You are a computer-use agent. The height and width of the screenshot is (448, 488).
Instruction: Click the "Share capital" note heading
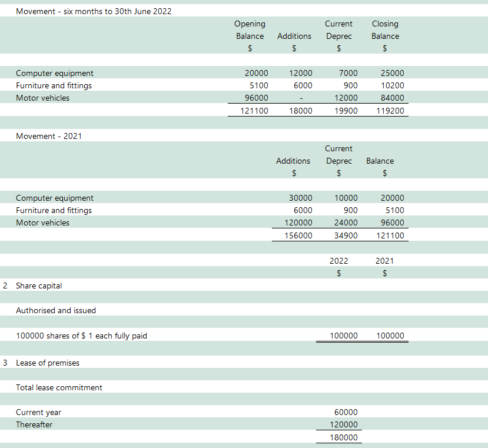[x=38, y=286]
